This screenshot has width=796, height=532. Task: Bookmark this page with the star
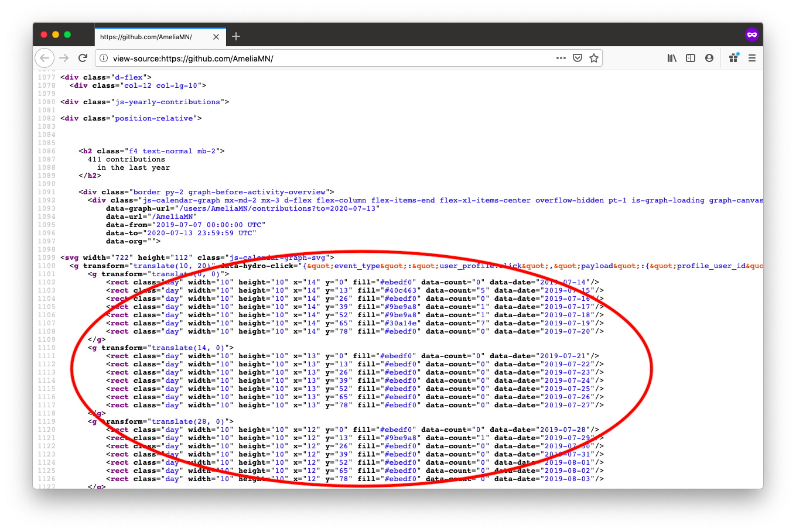594,58
